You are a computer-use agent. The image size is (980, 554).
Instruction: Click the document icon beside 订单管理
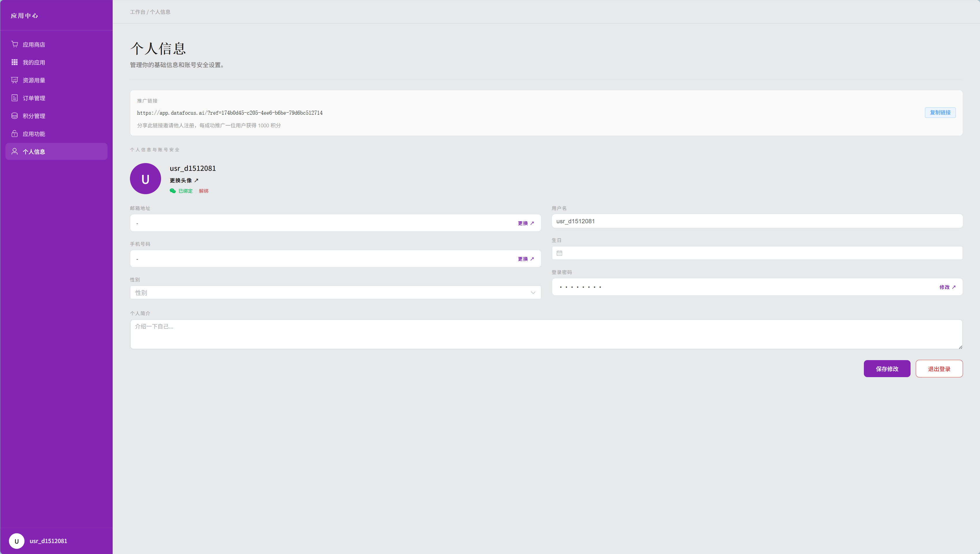[x=14, y=98]
